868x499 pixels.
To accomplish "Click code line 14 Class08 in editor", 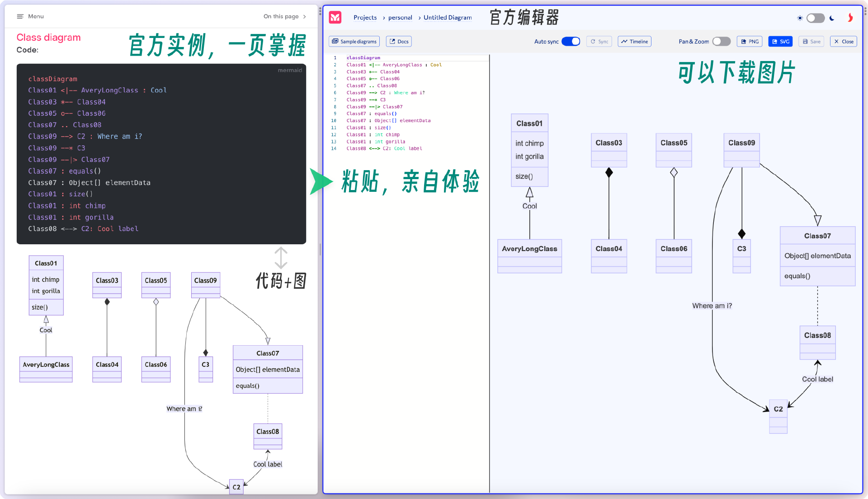I will pos(384,148).
